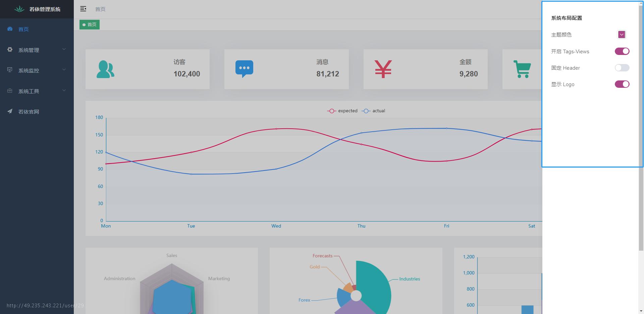Viewport: 644px width, 314px height.
Task: Click the red yen money icon
Action: (383, 69)
